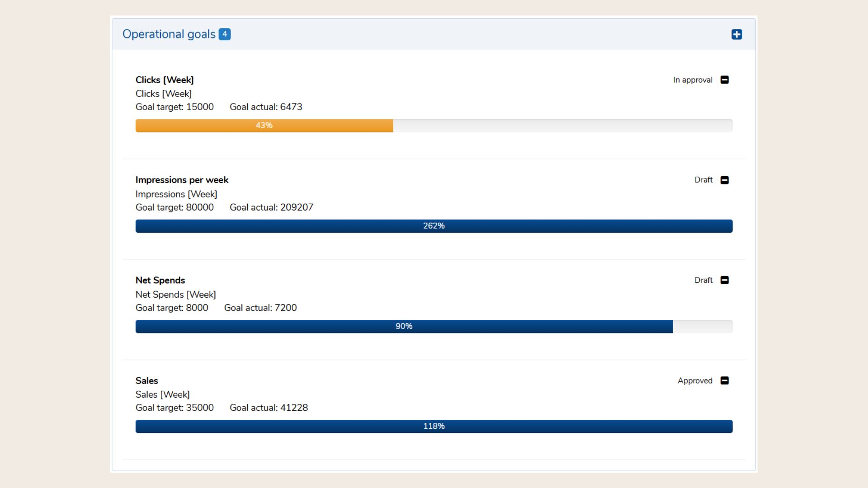Open the Operational goals heading

pos(169,34)
